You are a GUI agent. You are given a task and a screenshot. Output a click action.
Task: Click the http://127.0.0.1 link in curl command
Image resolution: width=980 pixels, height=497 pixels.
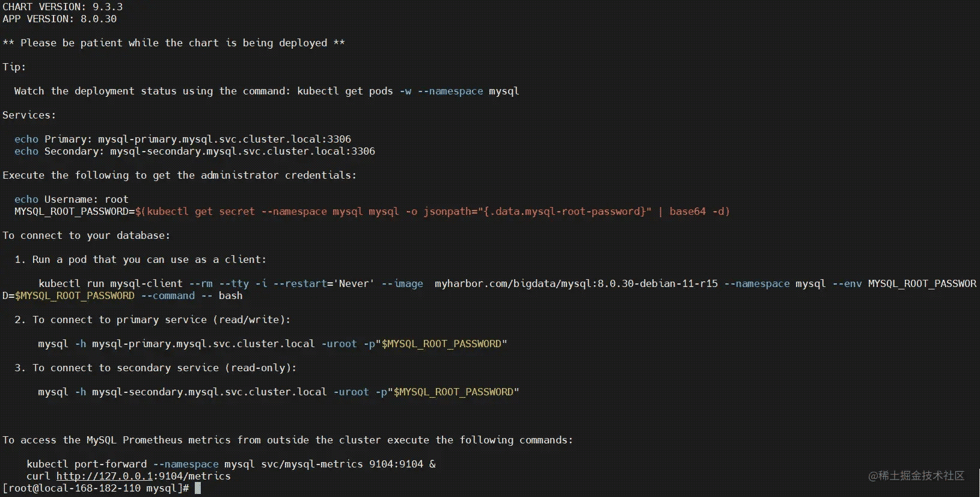pos(105,476)
